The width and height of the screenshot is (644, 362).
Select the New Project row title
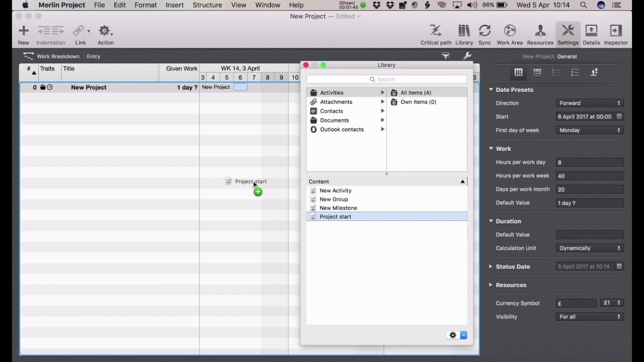tap(89, 87)
